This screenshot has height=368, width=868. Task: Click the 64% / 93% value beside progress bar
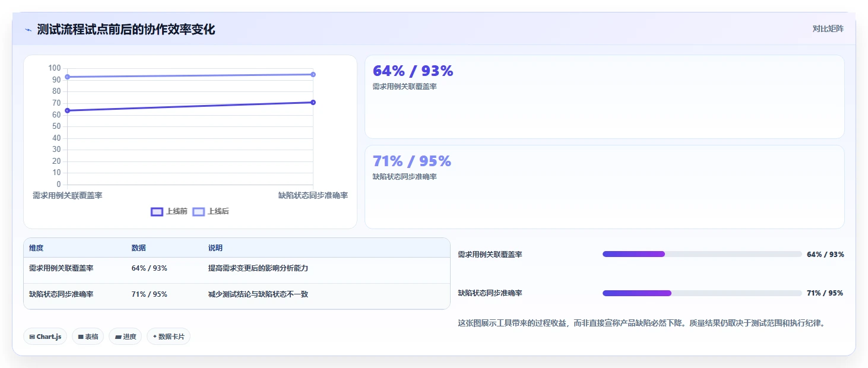point(825,255)
